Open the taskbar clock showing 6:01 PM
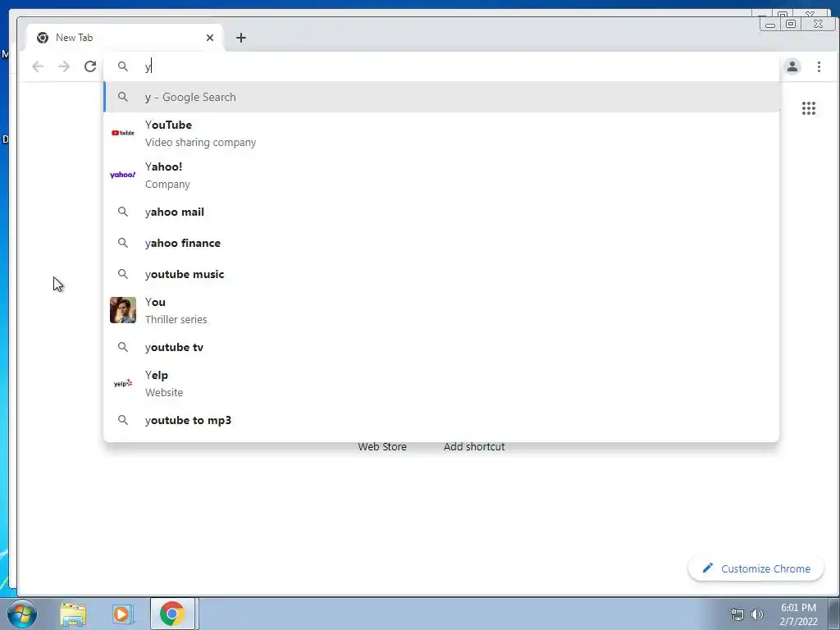 [798, 614]
